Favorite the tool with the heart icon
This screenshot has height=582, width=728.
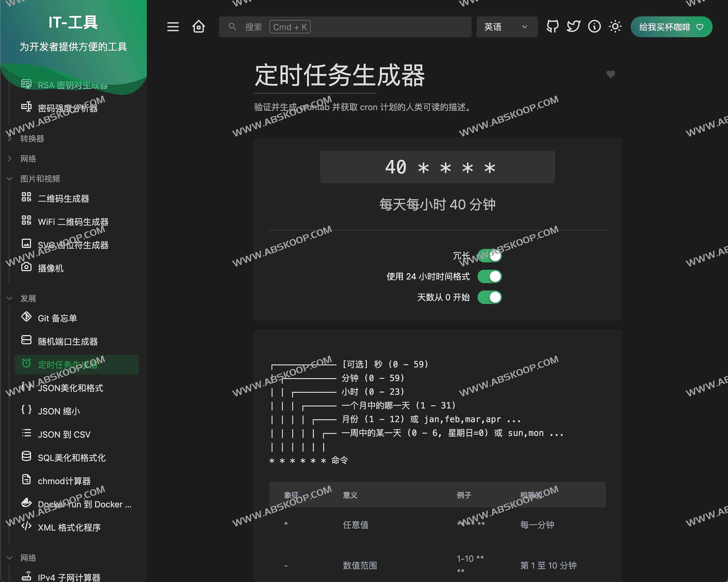click(611, 74)
